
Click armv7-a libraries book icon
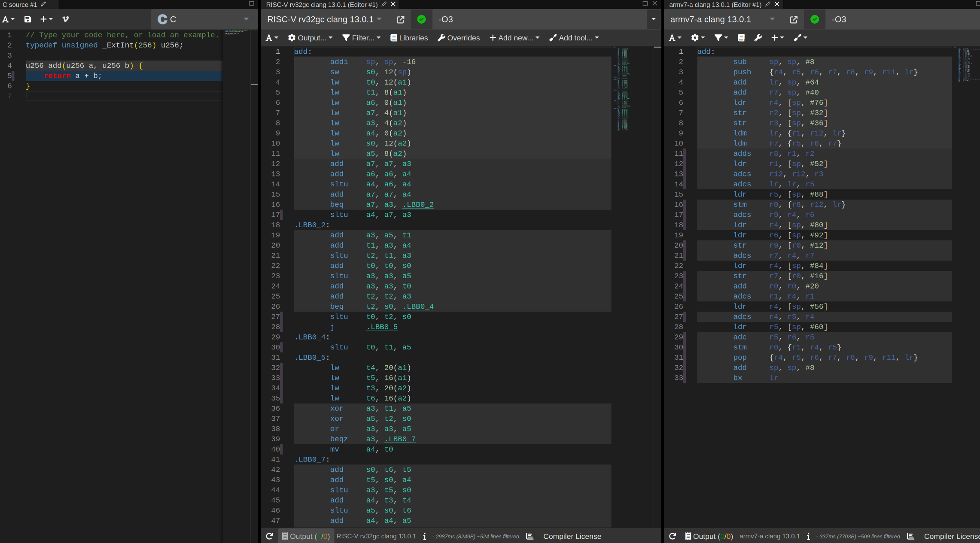tap(741, 38)
